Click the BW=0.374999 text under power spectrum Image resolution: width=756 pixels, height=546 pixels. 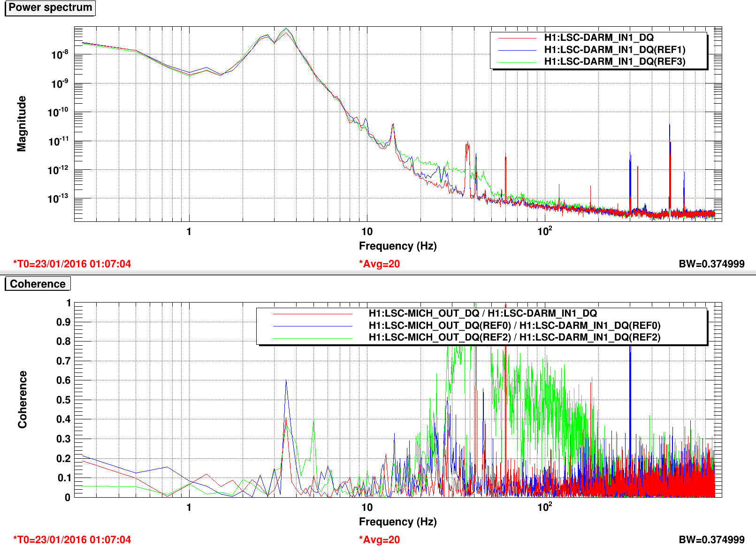(x=711, y=264)
